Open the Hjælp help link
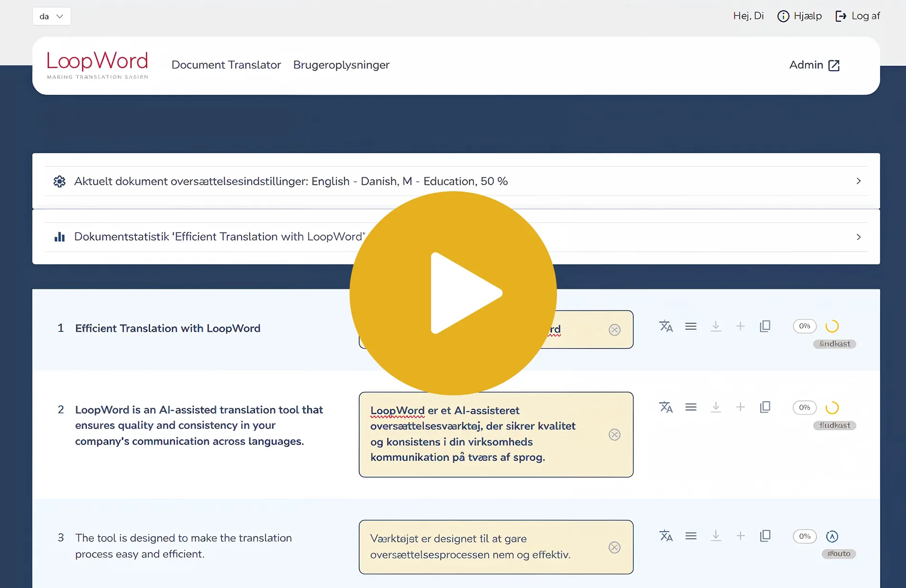 point(800,16)
